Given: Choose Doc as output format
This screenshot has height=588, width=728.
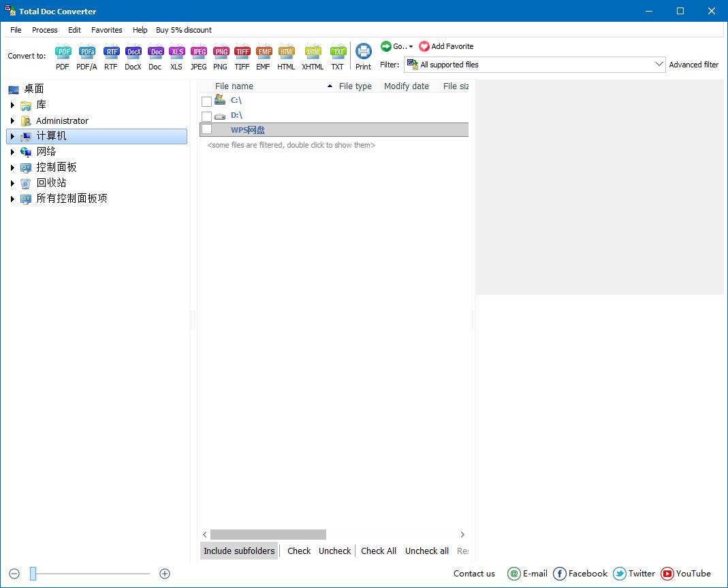Looking at the screenshot, I should click(x=155, y=56).
